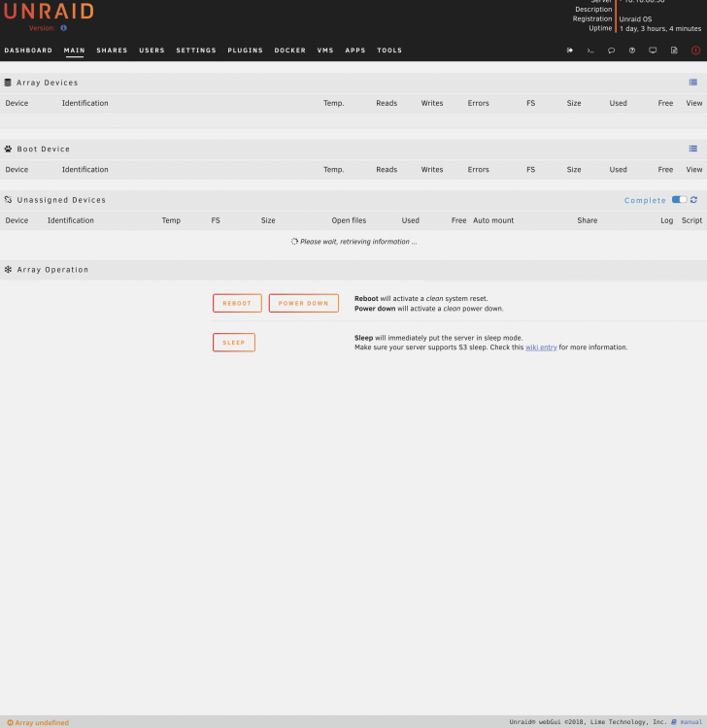Click the Boot Device paw icon
Screen dimensions: 707x728
click(x=8, y=149)
